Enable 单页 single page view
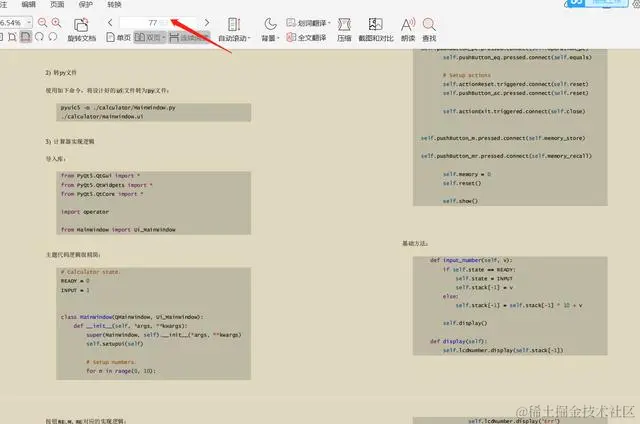The width and height of the screenshot is (640, 424). [118, 38]
